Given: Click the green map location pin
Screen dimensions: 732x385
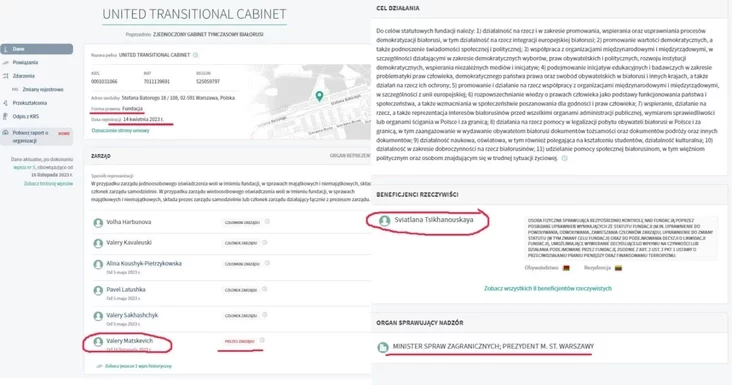Looking at the screenshot, I should [319, 96].
